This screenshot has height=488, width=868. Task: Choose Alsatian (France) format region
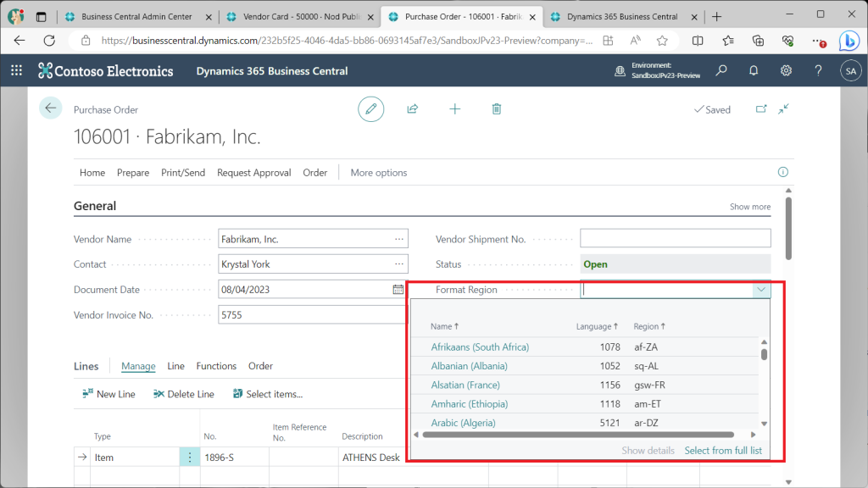[465, 385]
